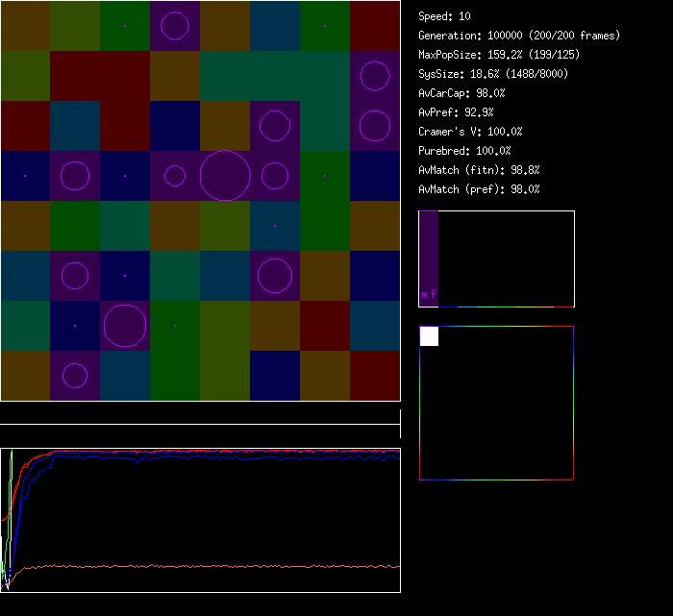The image size is (673, 616).
Task: Click the large circle in the seventh row
Action: click(x=125, y=326)
